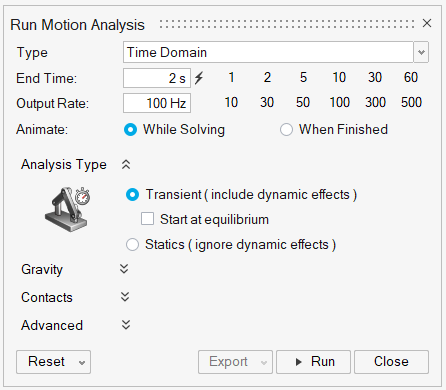
Task: Click the Close button
Action: pyautogui.click(x=391, y=362)
